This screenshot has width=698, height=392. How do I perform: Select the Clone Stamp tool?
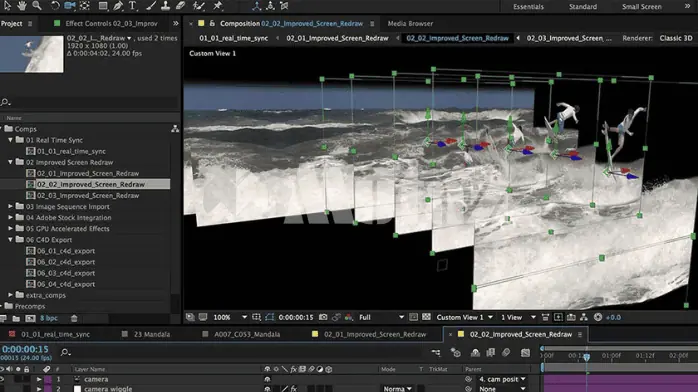pos(165,6)
